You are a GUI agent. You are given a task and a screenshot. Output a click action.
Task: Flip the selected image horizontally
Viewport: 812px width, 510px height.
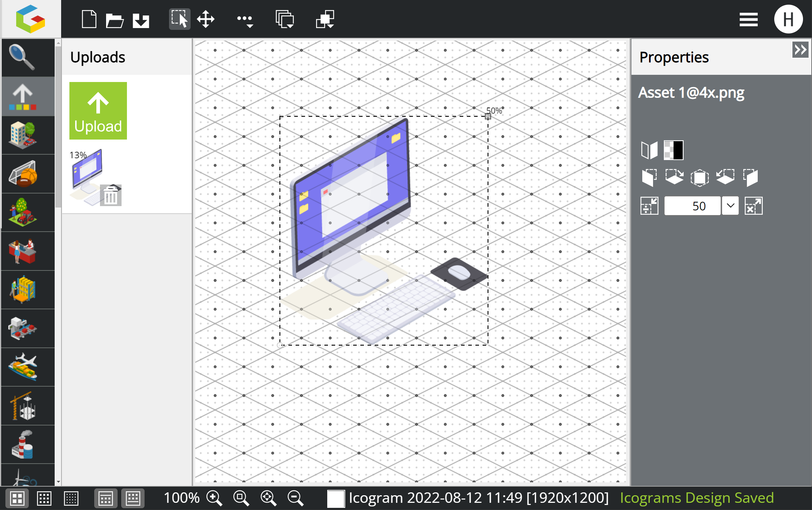pos(649,150)
